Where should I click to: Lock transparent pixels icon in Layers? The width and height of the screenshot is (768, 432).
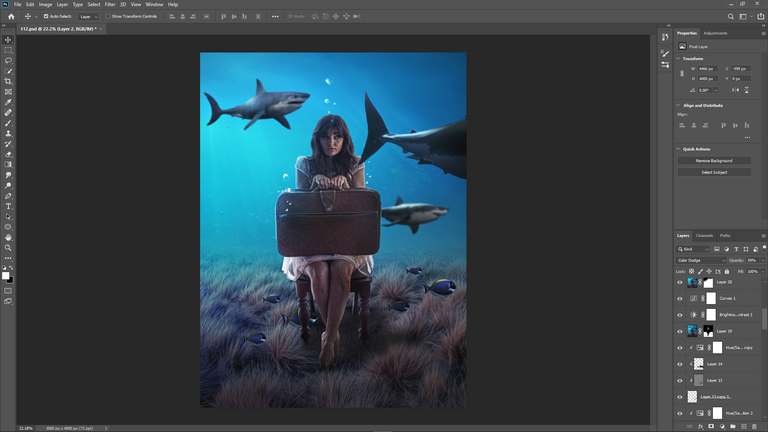pos(691,271)
